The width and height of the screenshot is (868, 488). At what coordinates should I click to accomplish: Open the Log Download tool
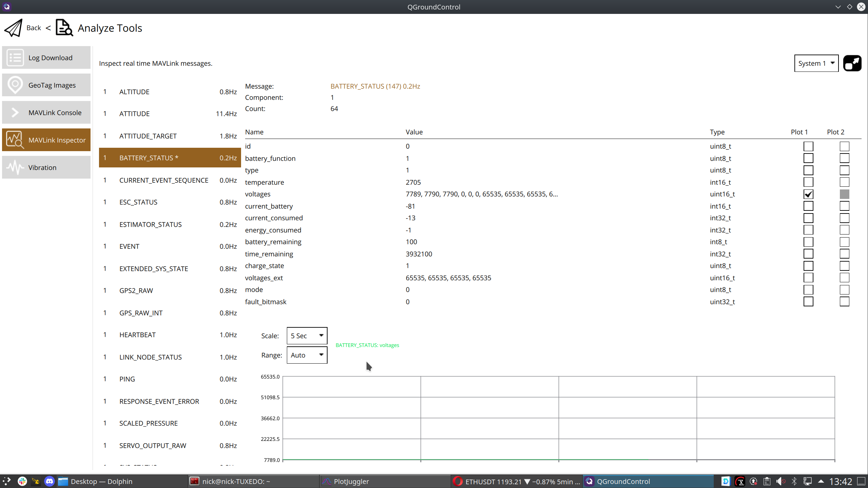click(46, 57)
